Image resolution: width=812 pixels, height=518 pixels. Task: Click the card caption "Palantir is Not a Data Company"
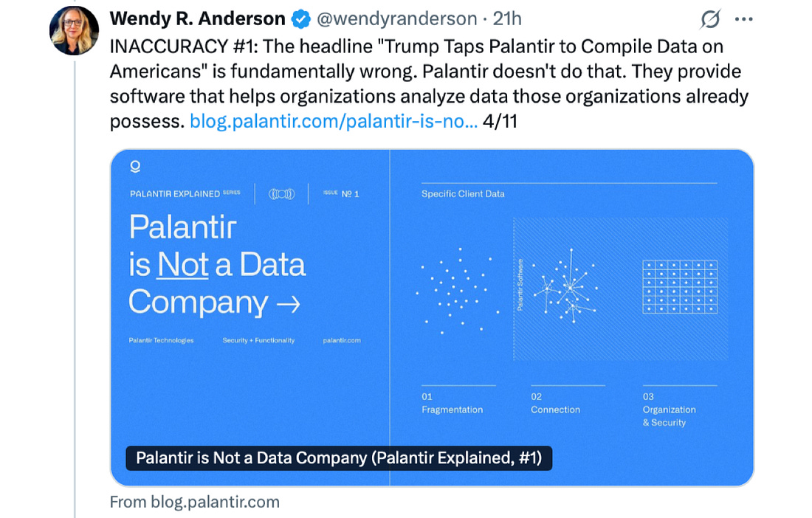coord(339,457)
